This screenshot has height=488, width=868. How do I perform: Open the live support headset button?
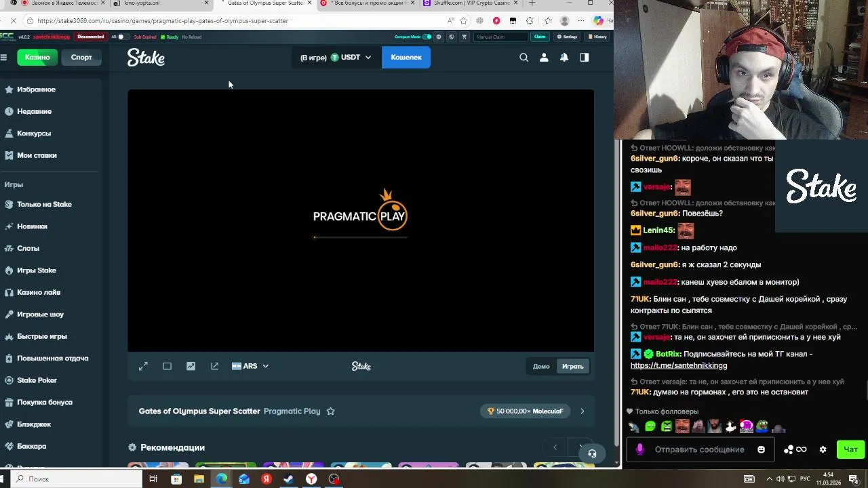(x=592, y=453)
